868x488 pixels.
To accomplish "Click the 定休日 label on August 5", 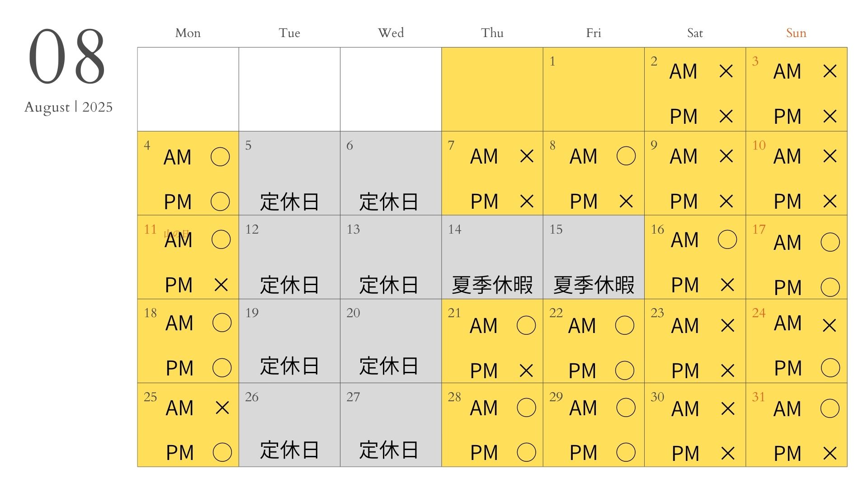I will (x=289, y=202).
